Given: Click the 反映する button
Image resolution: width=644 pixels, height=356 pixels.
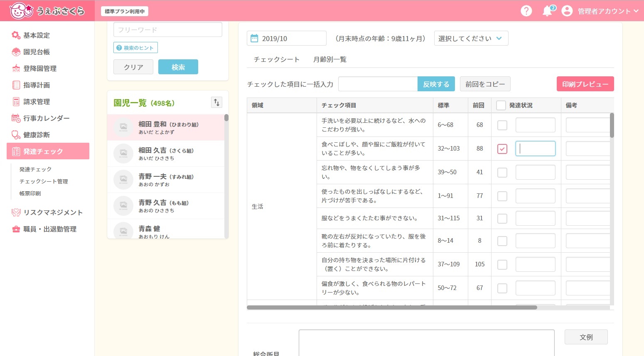Looking at the screenshot, I should [x=436, y=84].
